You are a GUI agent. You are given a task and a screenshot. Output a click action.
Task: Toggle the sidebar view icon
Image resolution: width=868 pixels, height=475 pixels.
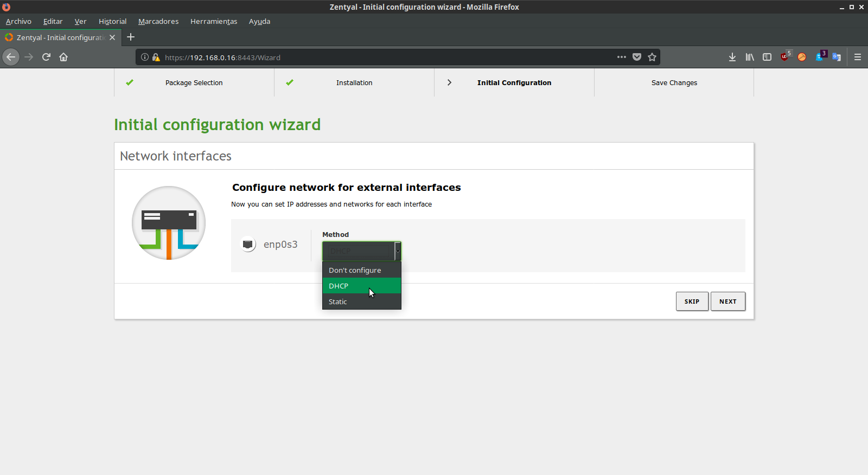[767, 57]
